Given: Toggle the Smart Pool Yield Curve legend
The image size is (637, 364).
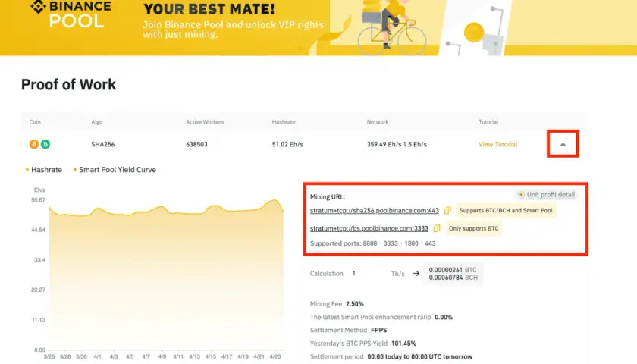Looking at the screenshot, I should pos(115,170).
